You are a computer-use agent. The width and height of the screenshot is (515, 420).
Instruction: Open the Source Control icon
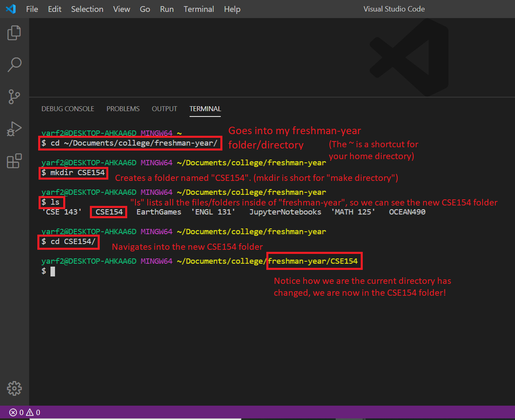pyautogui.click(x=14, y=97)
